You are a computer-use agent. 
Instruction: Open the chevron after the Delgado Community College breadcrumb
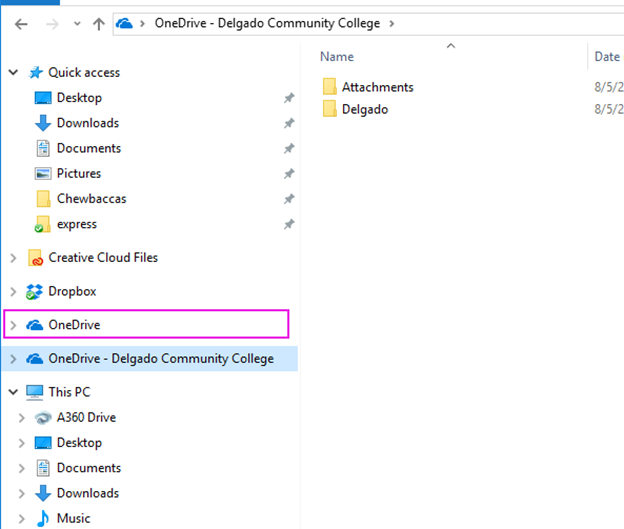click(392, 24)
